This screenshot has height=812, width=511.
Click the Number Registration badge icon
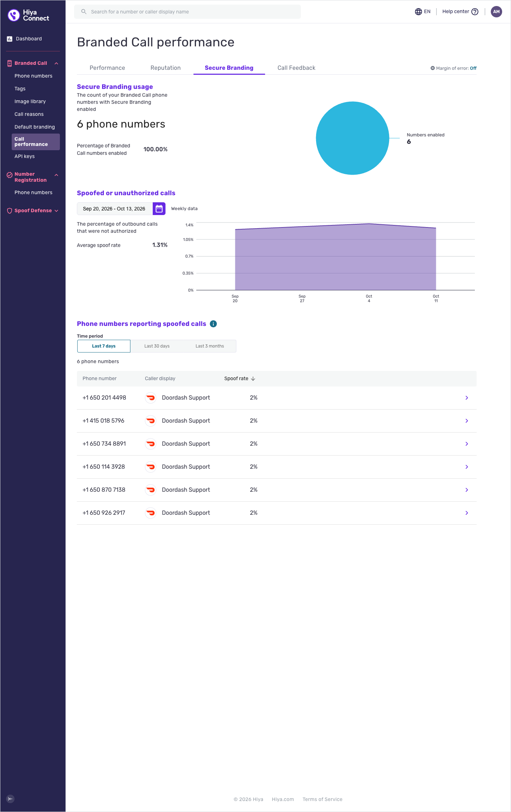10,175
